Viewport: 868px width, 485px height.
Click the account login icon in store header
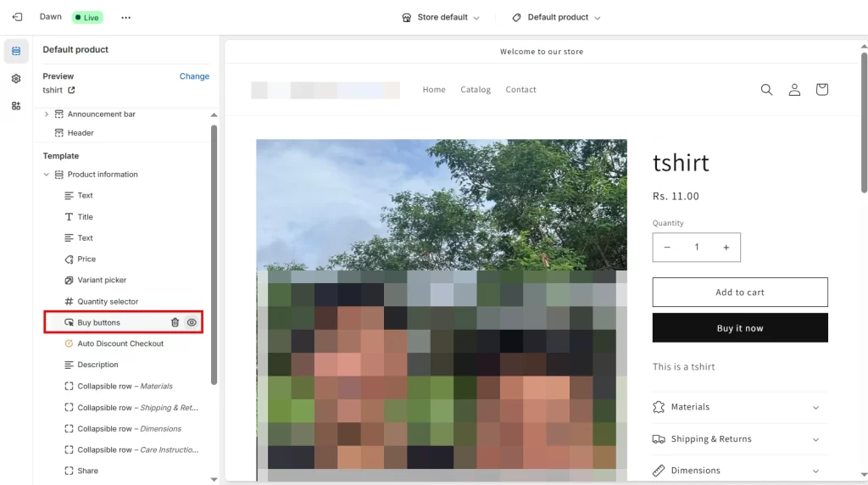click(x=794, y=90)
